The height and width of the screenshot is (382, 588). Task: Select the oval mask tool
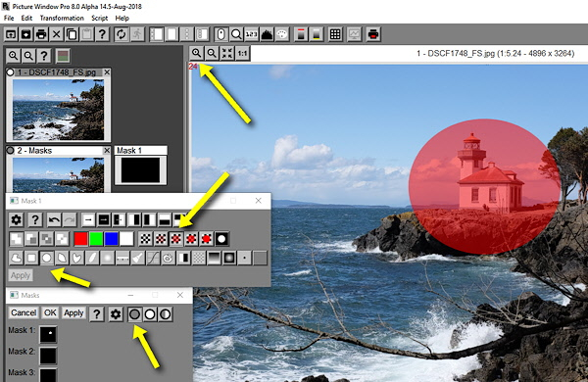[x=46, y=258]
